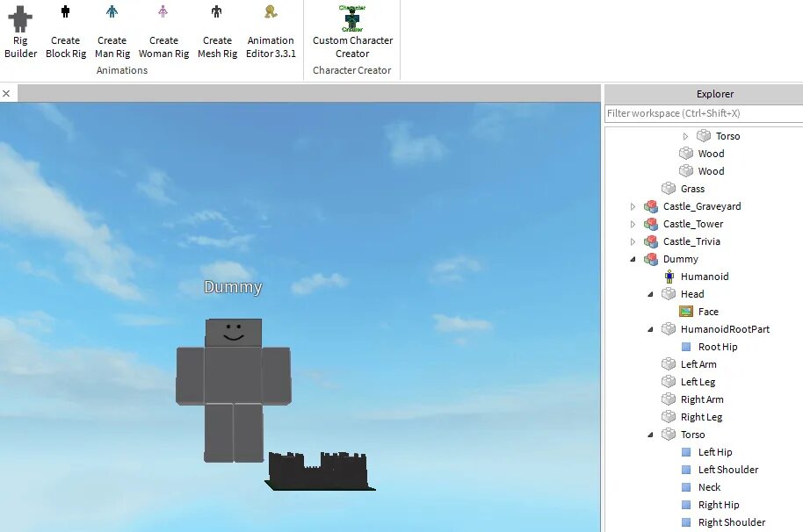Image resolution: width=803 pixels, height=532 pixels.
Task: Focus the Filter workspace search field
Action: click(704, 113)
